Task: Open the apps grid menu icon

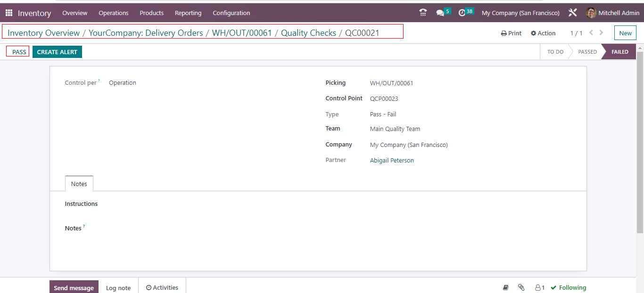Action: click(9, 13)
